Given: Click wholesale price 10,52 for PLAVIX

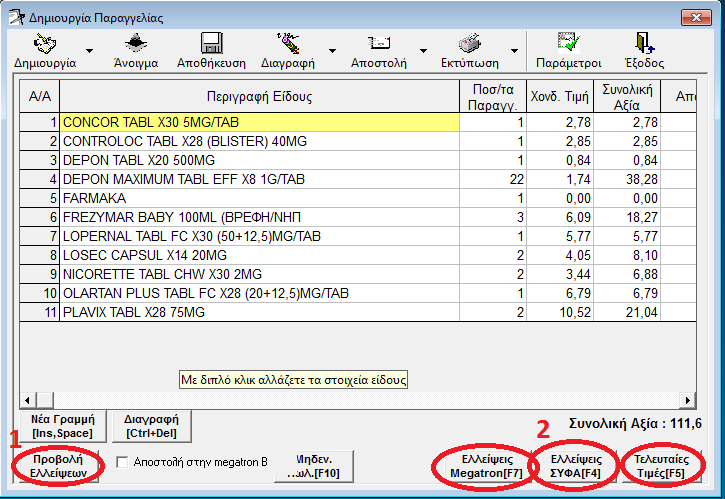Looking at the screenshot, I should pos(560,312).
